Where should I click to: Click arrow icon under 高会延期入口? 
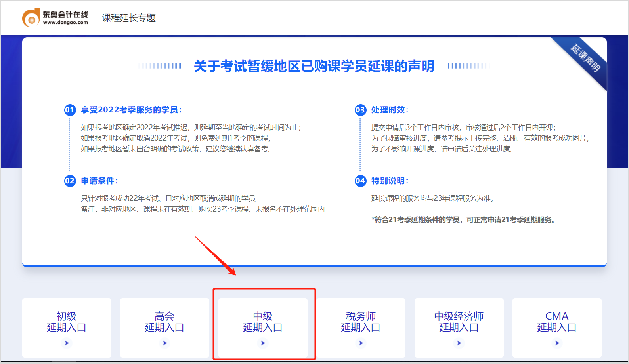click(x=164, y=343)
